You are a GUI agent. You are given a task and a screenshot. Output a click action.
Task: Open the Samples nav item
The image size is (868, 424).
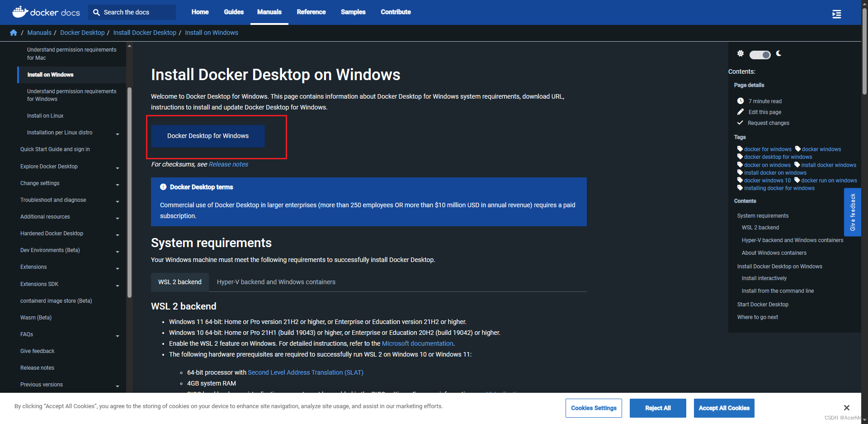(353, 12)
